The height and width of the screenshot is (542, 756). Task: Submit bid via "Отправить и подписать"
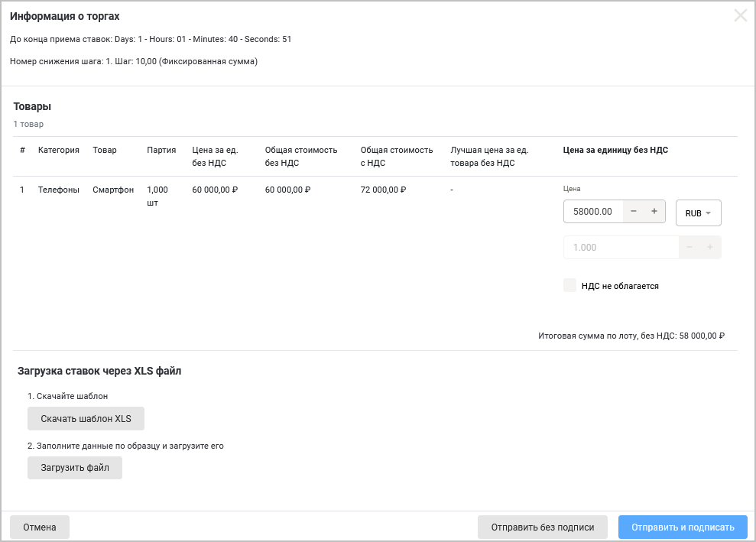[x=683, y=527]
